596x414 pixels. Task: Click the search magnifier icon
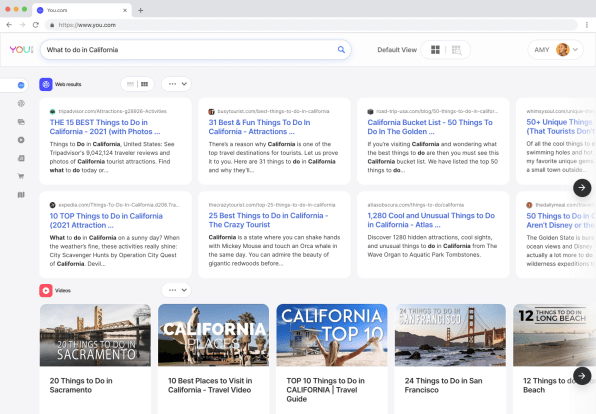[341, 49]
